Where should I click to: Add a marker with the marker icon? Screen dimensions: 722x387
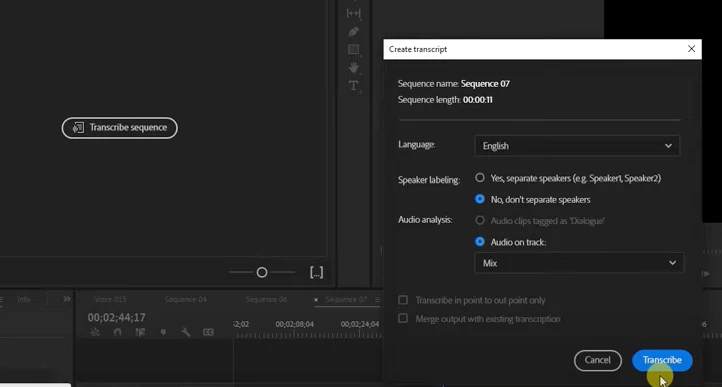[163, 332]
